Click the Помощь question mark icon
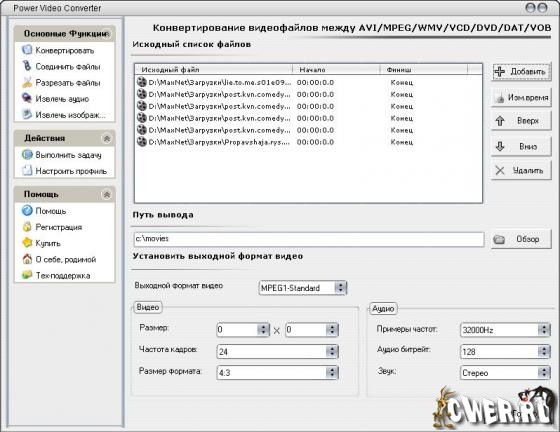 pyautogui.click(x=27, y=211)
